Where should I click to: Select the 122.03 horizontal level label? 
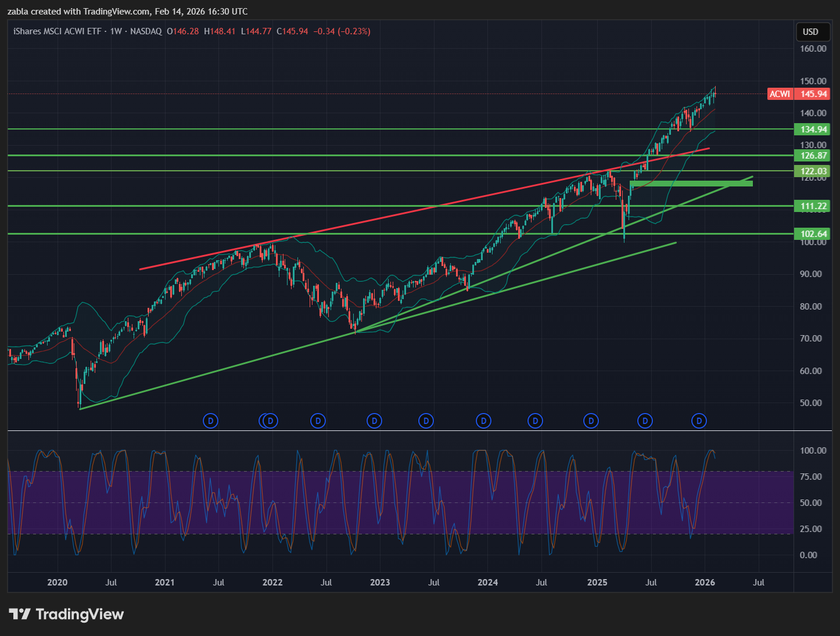[813, 171]
